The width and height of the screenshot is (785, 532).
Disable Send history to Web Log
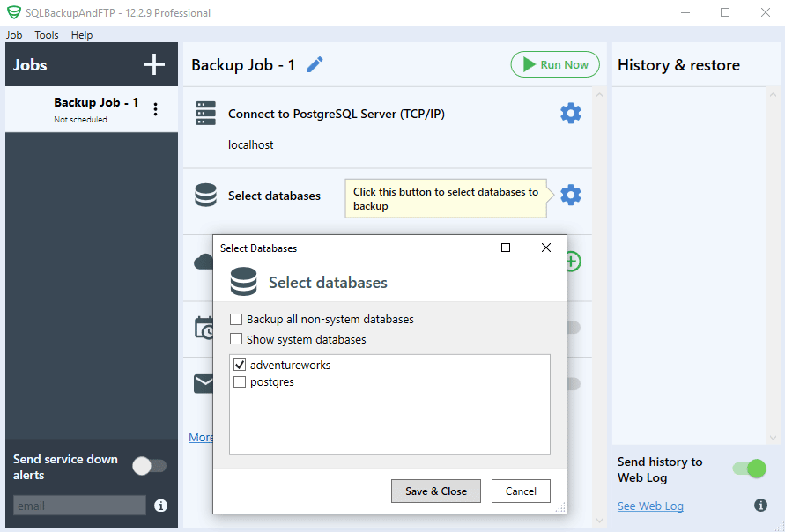(748, 469)
